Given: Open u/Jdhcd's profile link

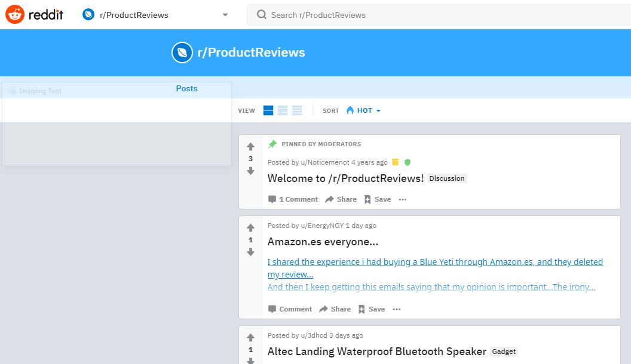Looking at the screenshot, I should tap(314, 335).
